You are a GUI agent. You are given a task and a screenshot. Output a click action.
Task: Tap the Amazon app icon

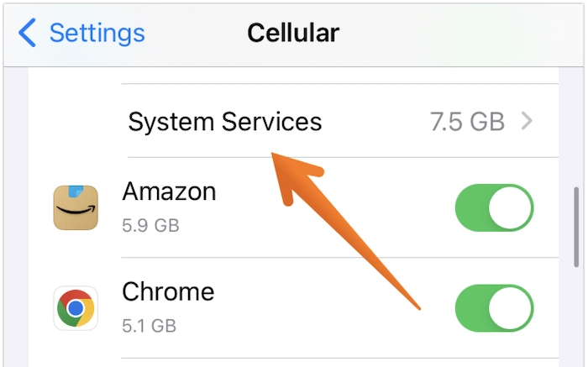pyautogui.click(x=76, y=207)
